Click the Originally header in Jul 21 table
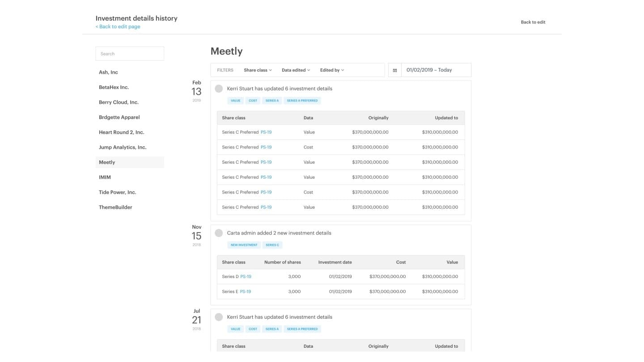The width and height of the screenshot is (644, 362). pyautogui.click(x=378, y=346)
